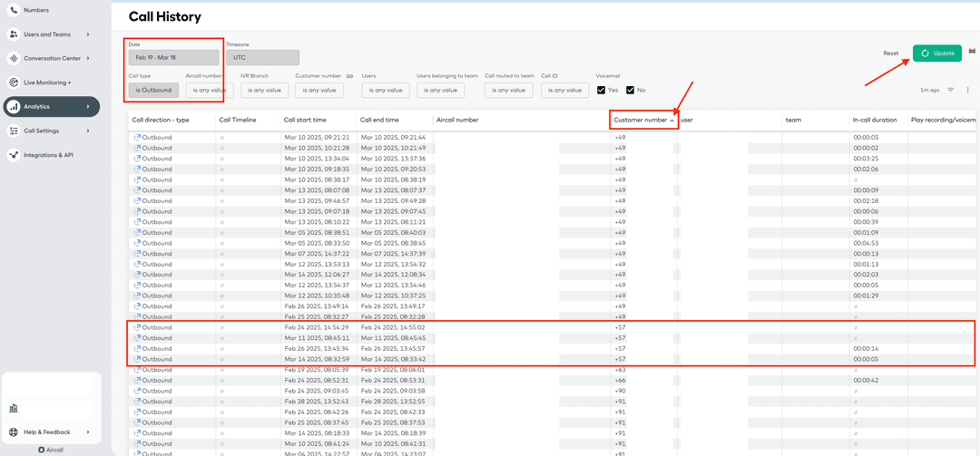Screen dimensions: 980x456
Task: Uncheck the Voicemail No checkbox
Action: click(x=630, y=90)
